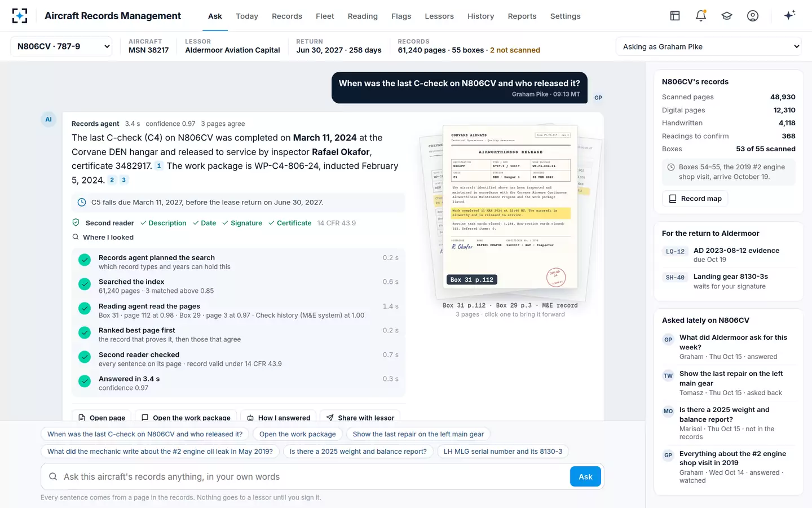Image resolution: width=812 pixels, height=508 pixels.
Task: Click citation marker 3 in the answer
Action: click(x=123, y=180)
